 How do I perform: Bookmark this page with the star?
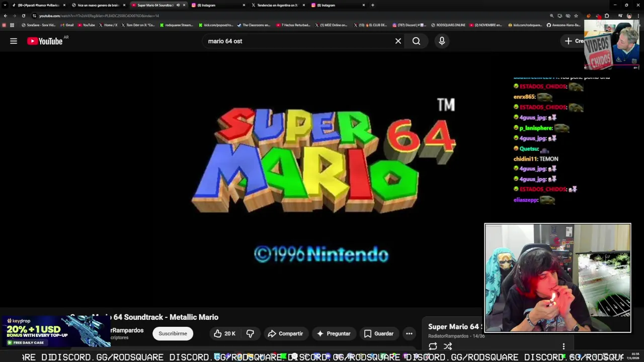pyautogui.click(x=576, y=16)
